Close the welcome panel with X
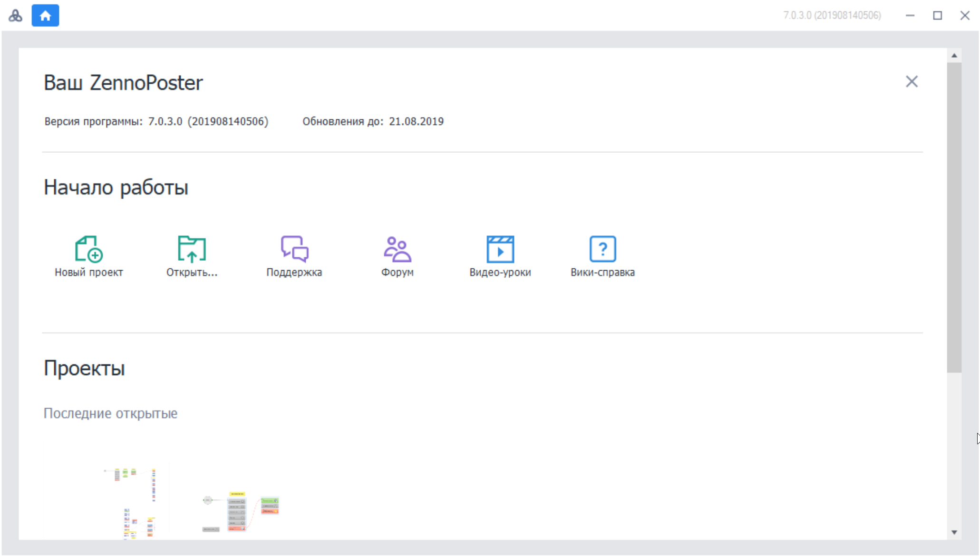 point(911,82)
